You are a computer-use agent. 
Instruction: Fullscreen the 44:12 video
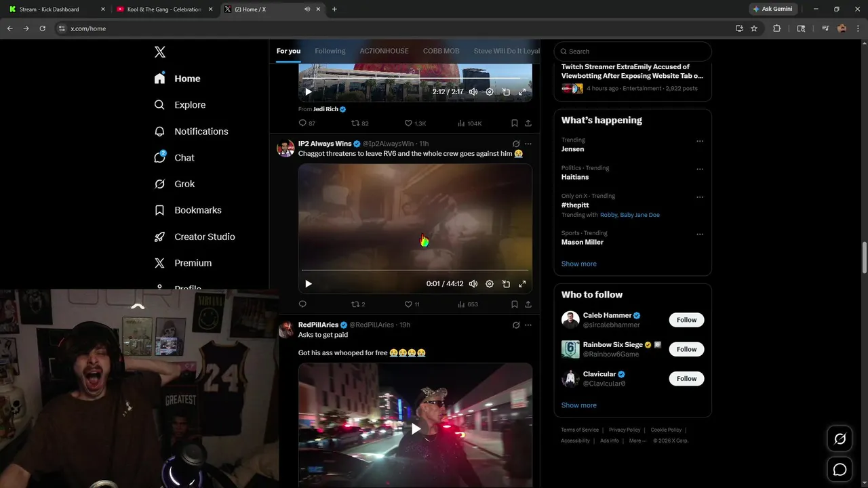point(522,284)
